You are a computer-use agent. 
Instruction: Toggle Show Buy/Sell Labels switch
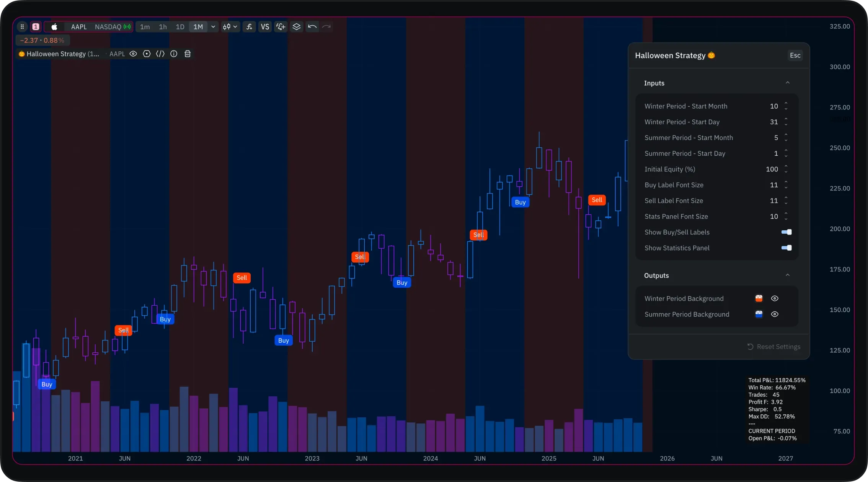point(786,232)
